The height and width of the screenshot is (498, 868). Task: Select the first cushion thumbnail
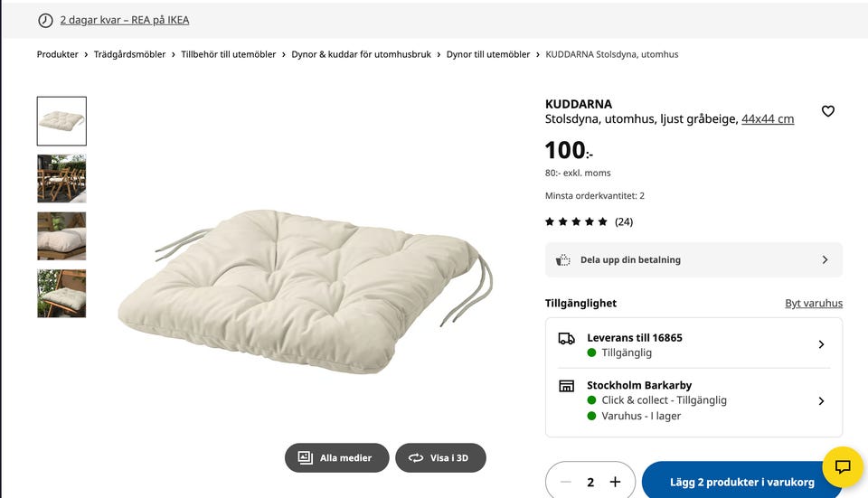[61, 121]
